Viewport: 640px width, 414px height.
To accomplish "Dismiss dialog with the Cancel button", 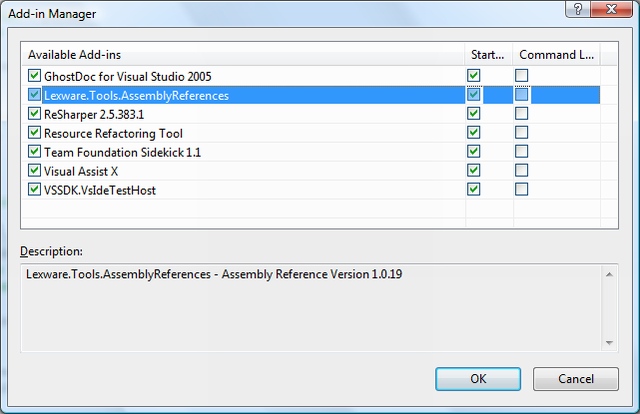I will pos(576,379).
